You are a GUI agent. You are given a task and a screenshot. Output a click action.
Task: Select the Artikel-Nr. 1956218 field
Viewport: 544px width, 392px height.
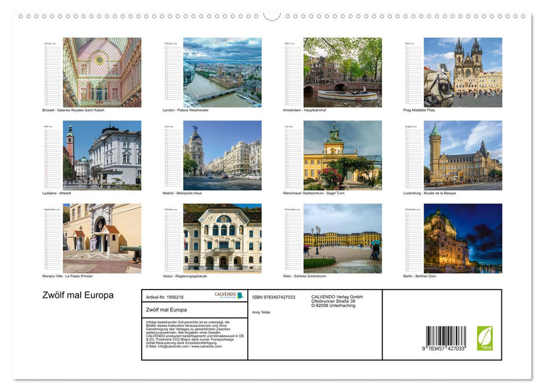click(164, 297)
